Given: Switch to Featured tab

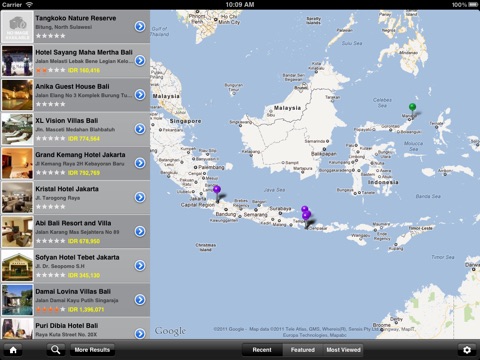Looking at the screenshot, I should click(303, 350).
